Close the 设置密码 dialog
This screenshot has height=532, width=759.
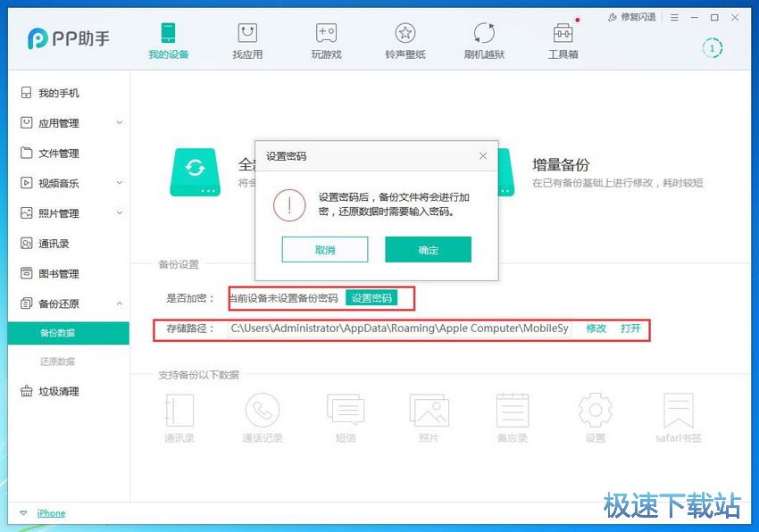483,156
